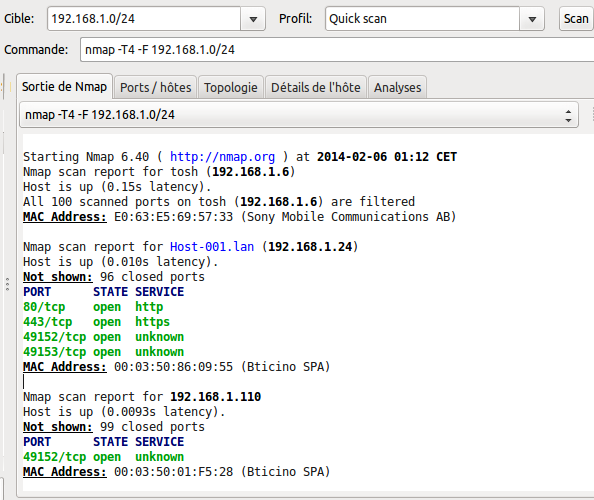The width and height of the screenshot is (594, 500).
Task: Open the scan output selector combo box
Action: (x=299, y=115)
